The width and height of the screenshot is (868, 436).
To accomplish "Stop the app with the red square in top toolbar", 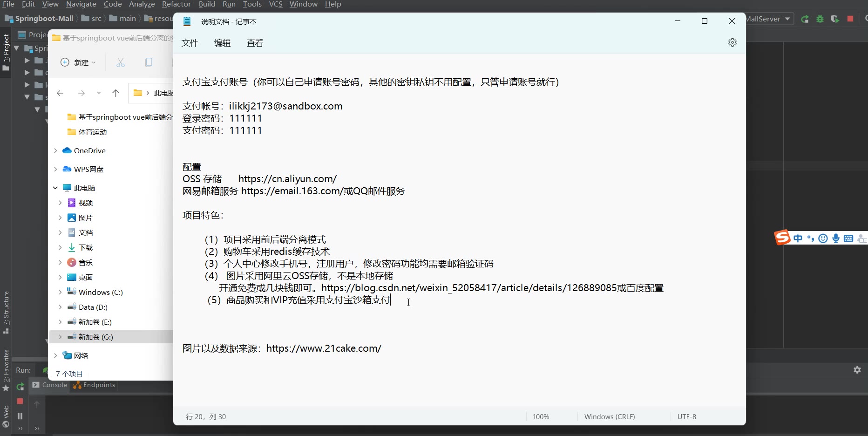I will pos(850,19).
